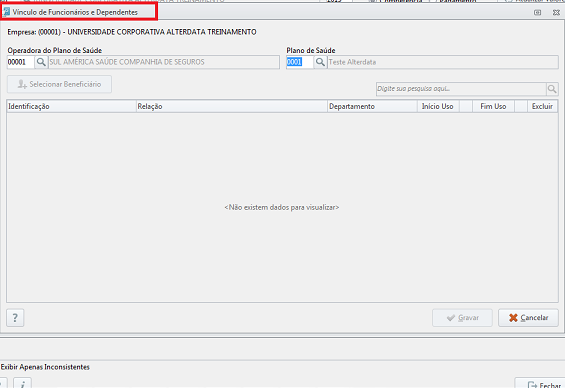Screen dimensions: 565x388
Task: Search Operadora do Plano de Saúde lookup icon
Action: tap(41, 62)
